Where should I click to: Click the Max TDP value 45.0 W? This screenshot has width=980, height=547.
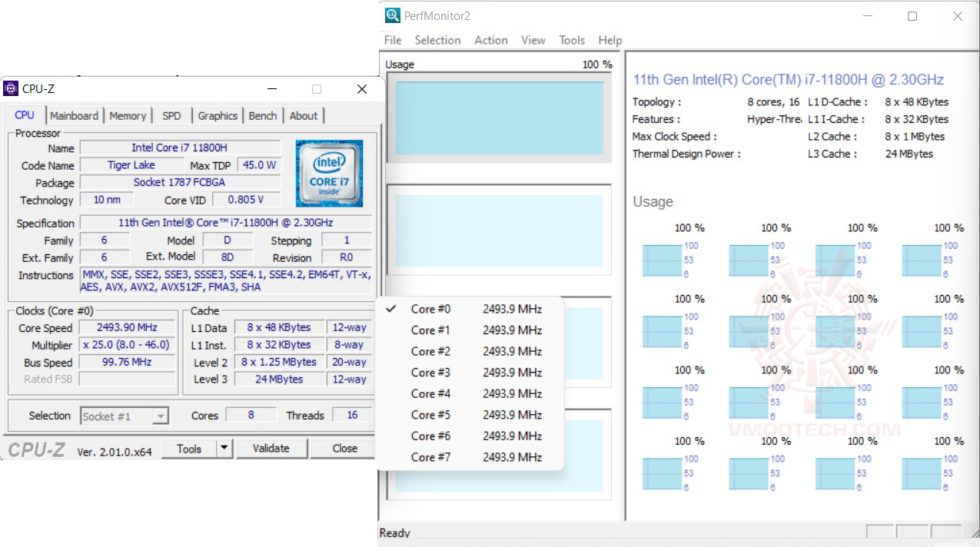tap(259, 165)
